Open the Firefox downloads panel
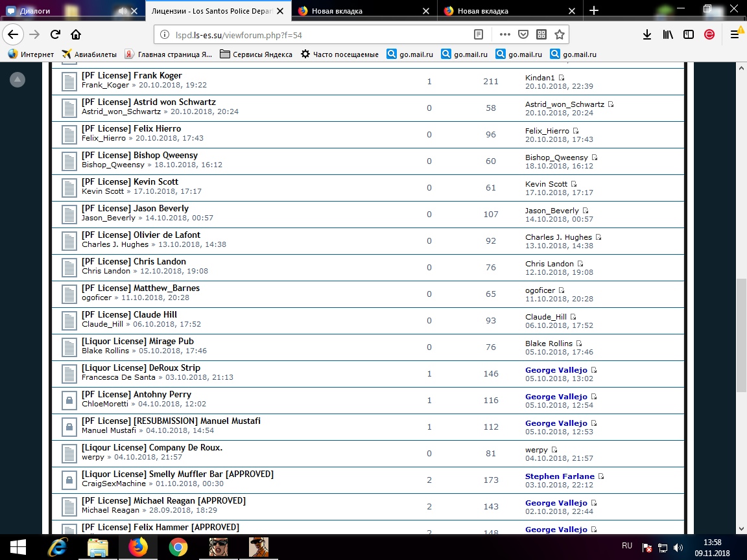 (x=646, y=34)
